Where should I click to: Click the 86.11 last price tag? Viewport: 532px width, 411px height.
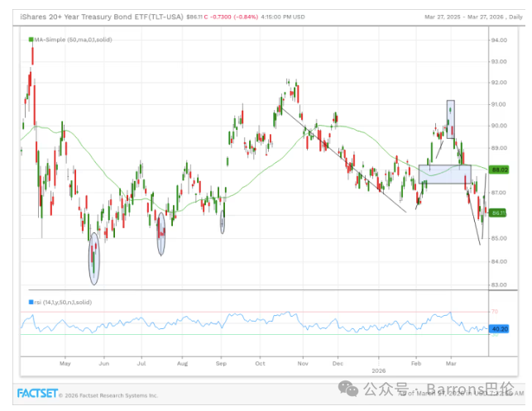499,213
